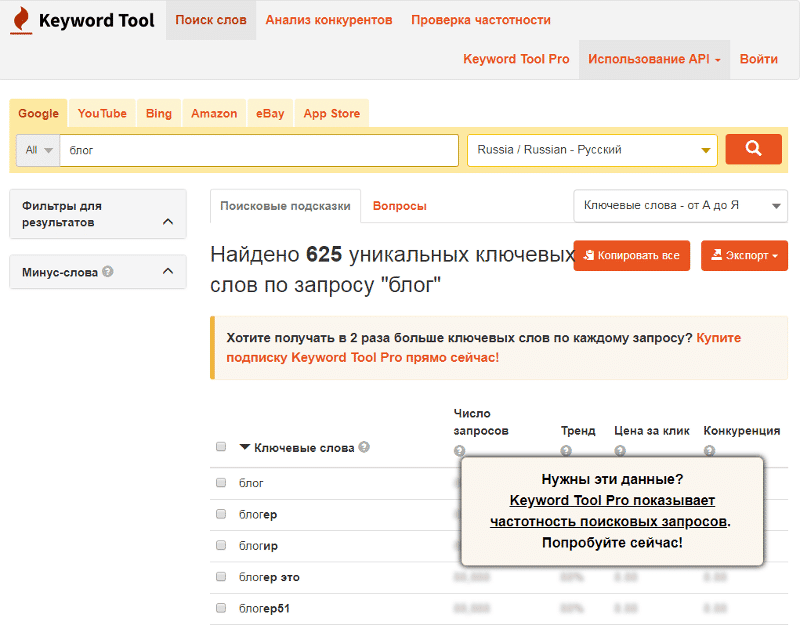Click the sort triangle before Ключевые слова

(x=245, y=448)
